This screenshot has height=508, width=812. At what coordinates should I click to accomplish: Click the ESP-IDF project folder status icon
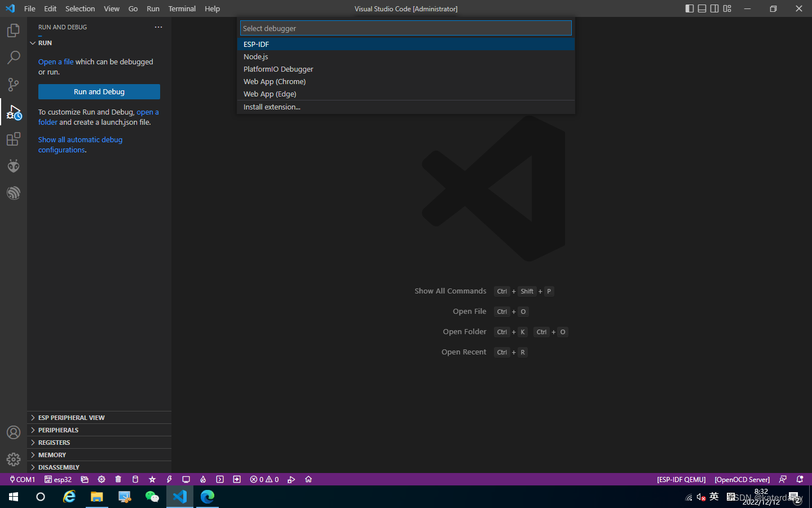(85, 479)
